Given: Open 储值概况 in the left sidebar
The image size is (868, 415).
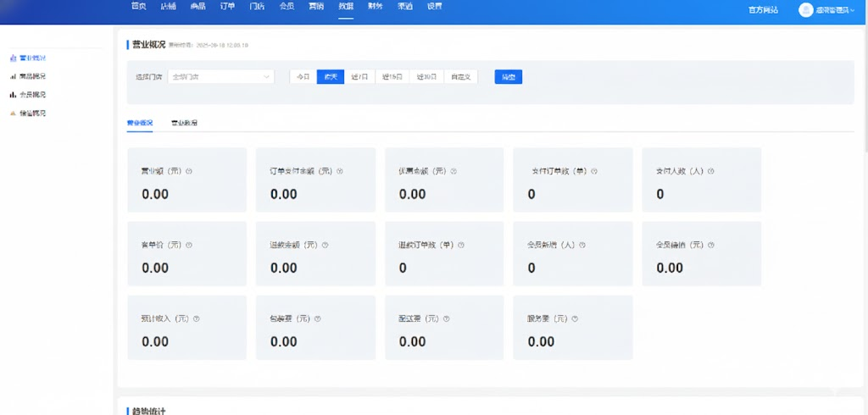Looking at the screenshot, I should tap(32, 113).
